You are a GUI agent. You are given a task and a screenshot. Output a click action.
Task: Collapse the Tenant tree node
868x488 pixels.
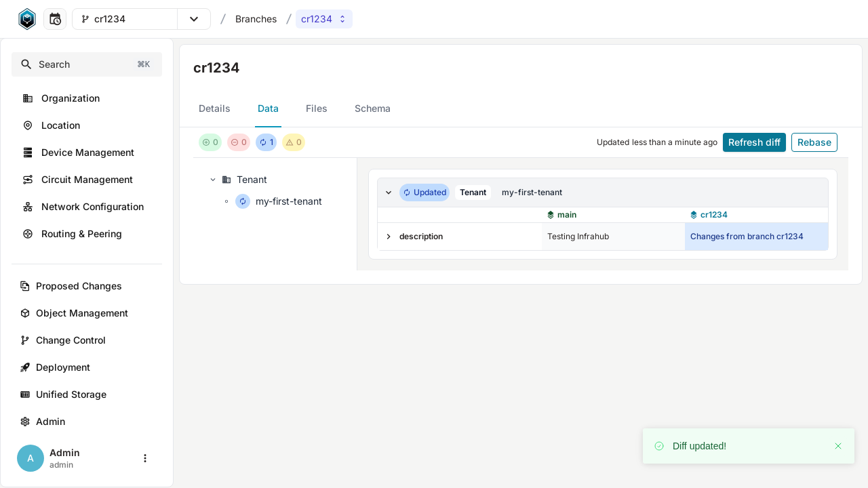[x=213, y=180]
